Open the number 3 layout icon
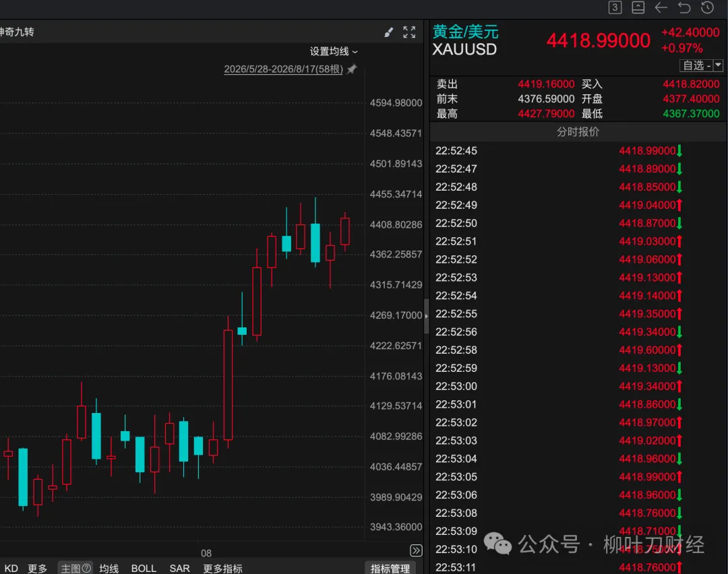This screenshot has height=574, width=728. pyautogui.click(x=615, y=7)
